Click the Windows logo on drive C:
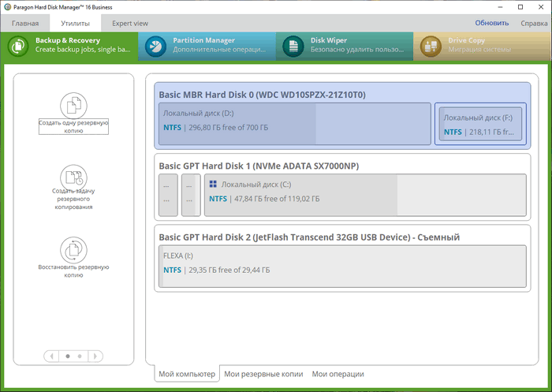Viewport: 552px width, 392px height. [213, 184]
